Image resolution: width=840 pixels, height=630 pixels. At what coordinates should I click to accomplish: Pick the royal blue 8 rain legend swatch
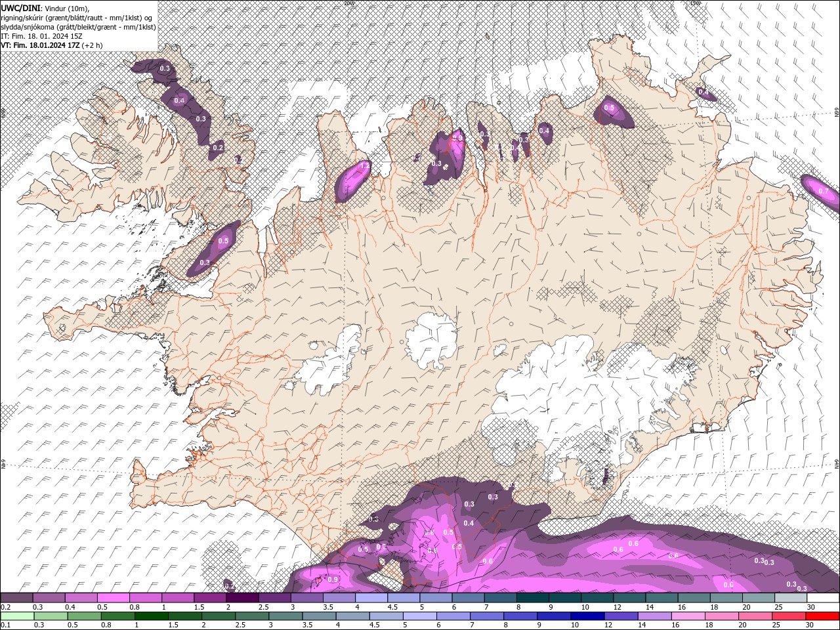point(520,616)
